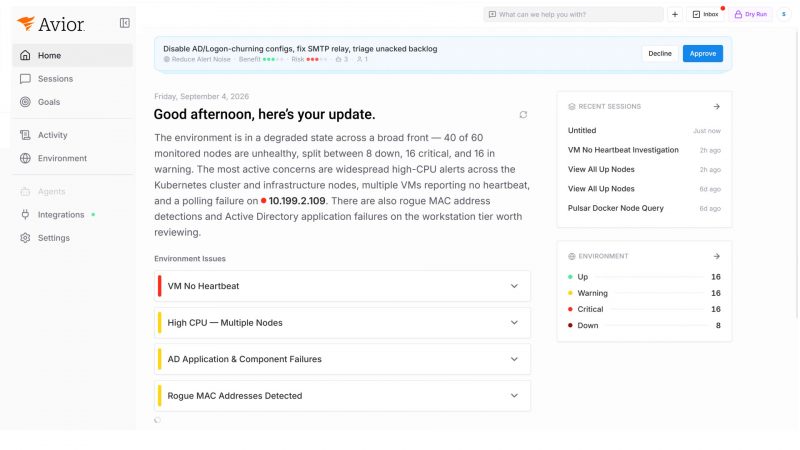Approve the suggested action
This screenshot has height=450, width=800.
(703, 54)
